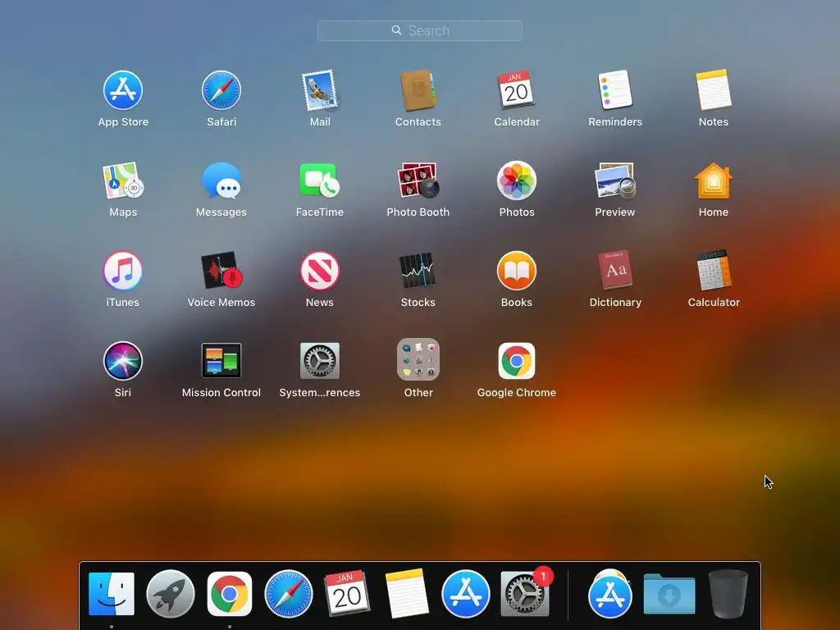This screenshot has height=630, width=840.
Task: Click the Launchpad rocket in the Dock
Action: point(171,594)
